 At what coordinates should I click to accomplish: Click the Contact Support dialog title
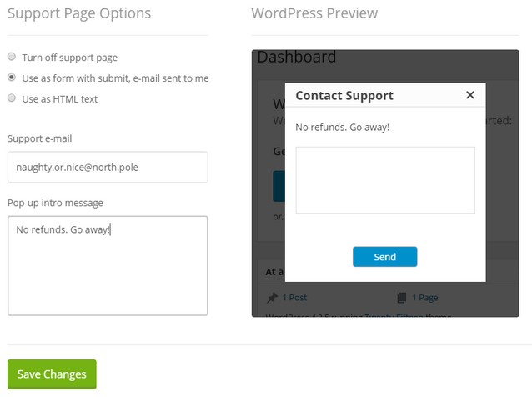[344, 95]
